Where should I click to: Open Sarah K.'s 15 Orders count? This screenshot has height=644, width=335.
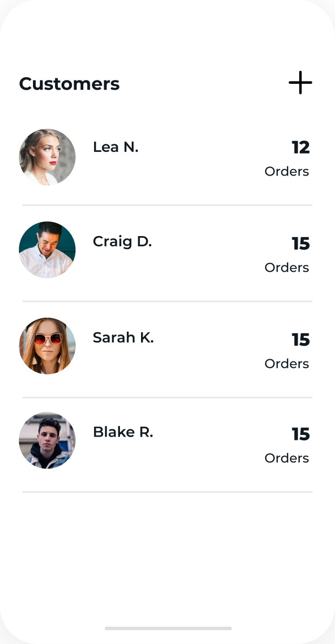[x=301, y=340]
